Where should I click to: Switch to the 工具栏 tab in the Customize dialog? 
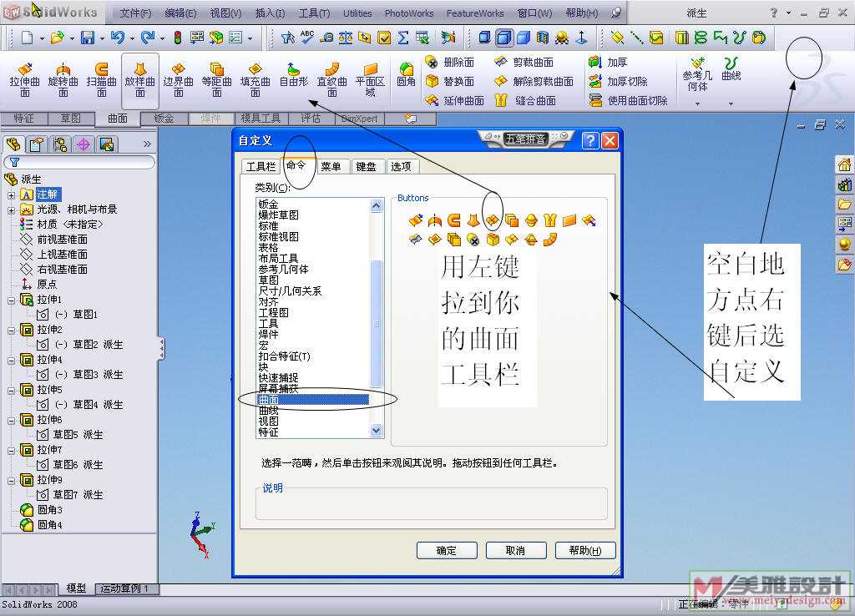[x=261, y=166]
